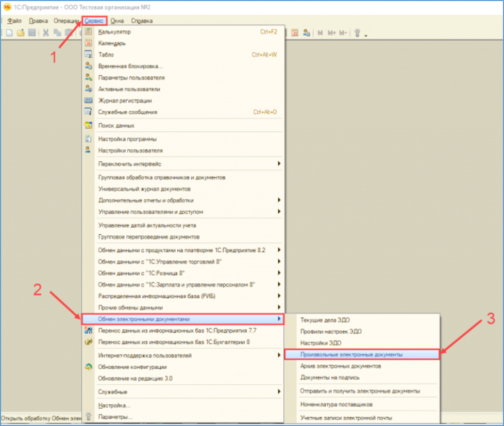Select Обмен электронными документами menu item
Image resolution: width=504 pixels, height=426 pixels.
pyautogui.click(x=183, y=319)
